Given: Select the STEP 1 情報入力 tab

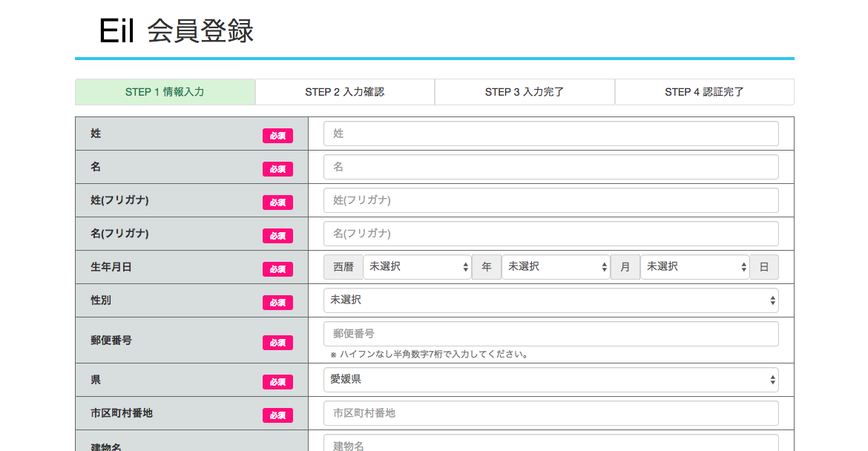Looking at the screenshot, I should click(165, 92).
